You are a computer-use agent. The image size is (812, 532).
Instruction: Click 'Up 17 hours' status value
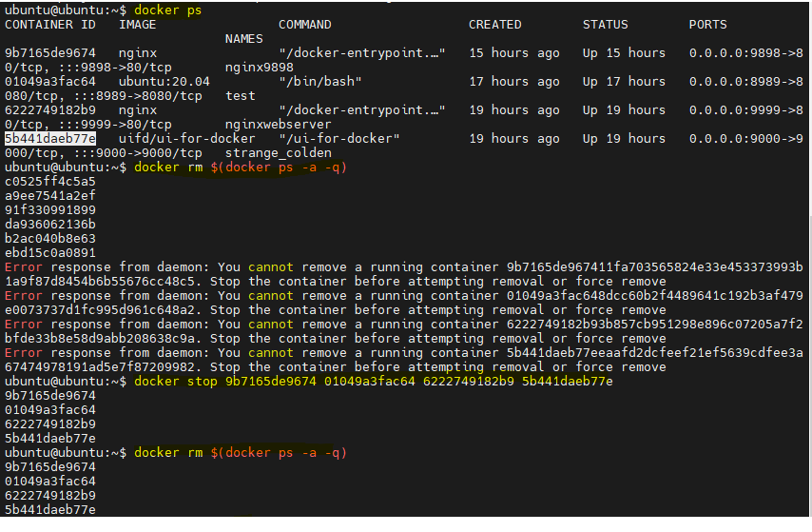[x=624, y=82]
